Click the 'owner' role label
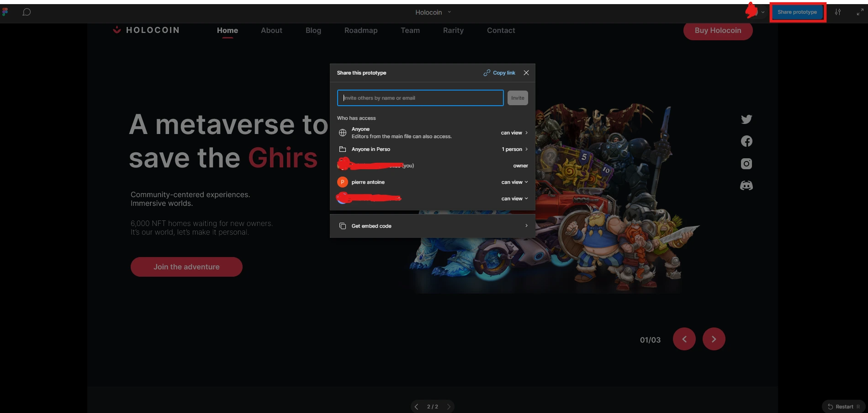The height and width of the screenshot is (413, 868). (520, 166)
